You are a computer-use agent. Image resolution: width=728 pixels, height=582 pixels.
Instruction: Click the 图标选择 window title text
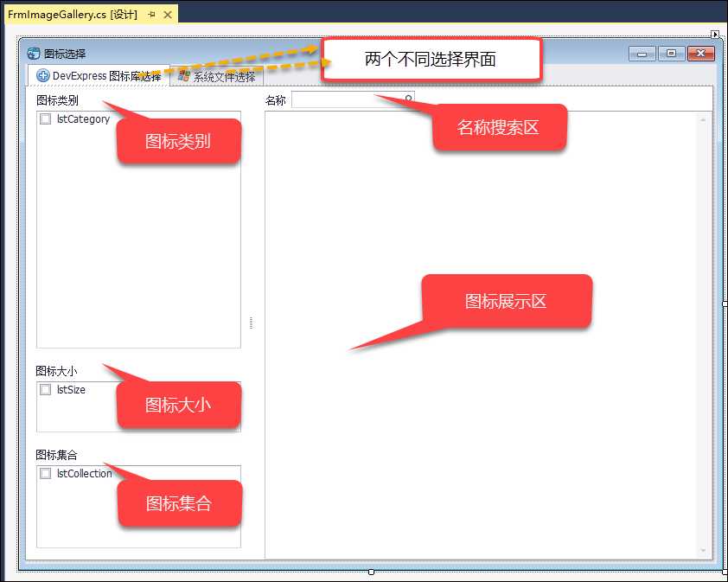point(65,54)
